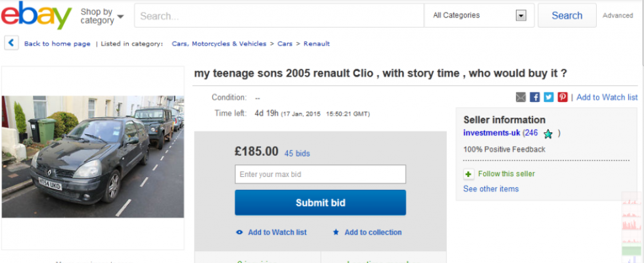This screenshot has height=263, width=644.
Task: Share listing via email icon
Action: pos(521,97)
